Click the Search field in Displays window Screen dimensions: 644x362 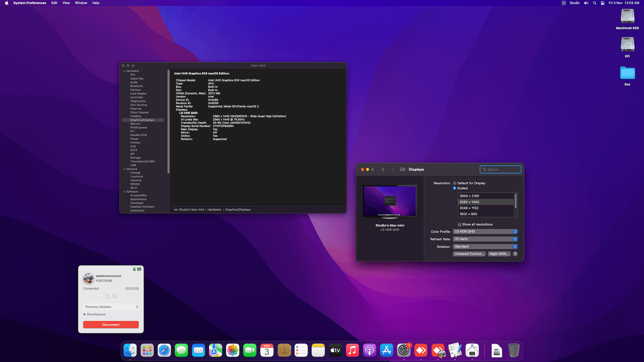tap(500, 170)
